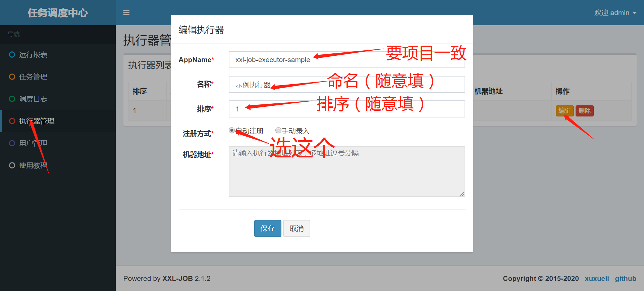Open the github footer link
The height and width of the screenshot is (291, 644).
click(x=626, y=279)
